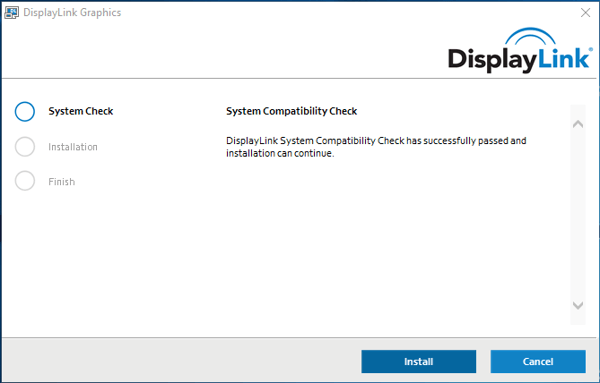The height and width of the screenshot is (383, 600).
Task: Select the Installation step circle
Action: coord(25,147)
